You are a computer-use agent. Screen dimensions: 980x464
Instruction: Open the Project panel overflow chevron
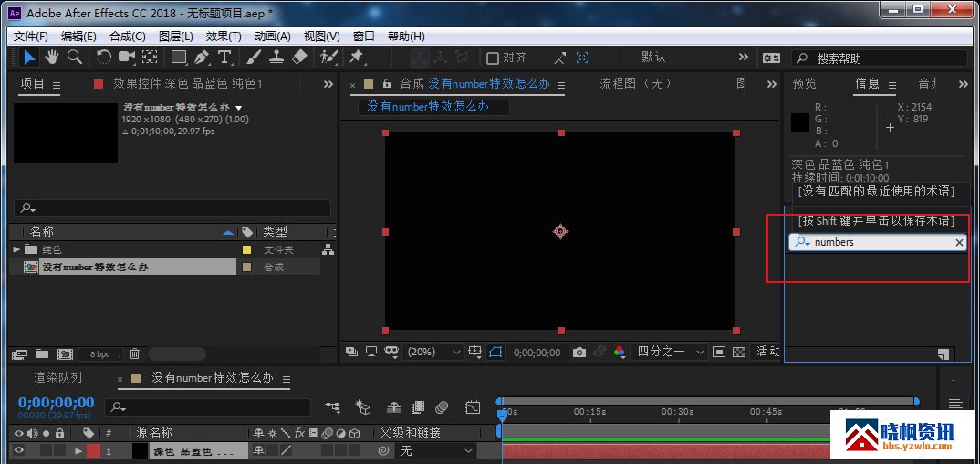tap(328, 84)
